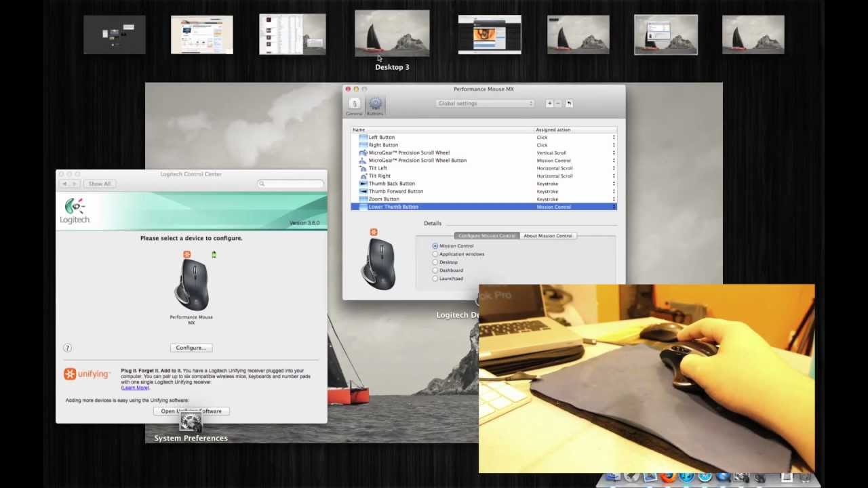Select the Mission Control radio option

(435, 246)
